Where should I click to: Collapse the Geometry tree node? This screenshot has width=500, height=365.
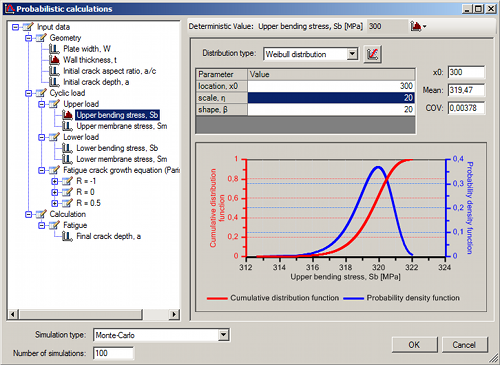29,38
